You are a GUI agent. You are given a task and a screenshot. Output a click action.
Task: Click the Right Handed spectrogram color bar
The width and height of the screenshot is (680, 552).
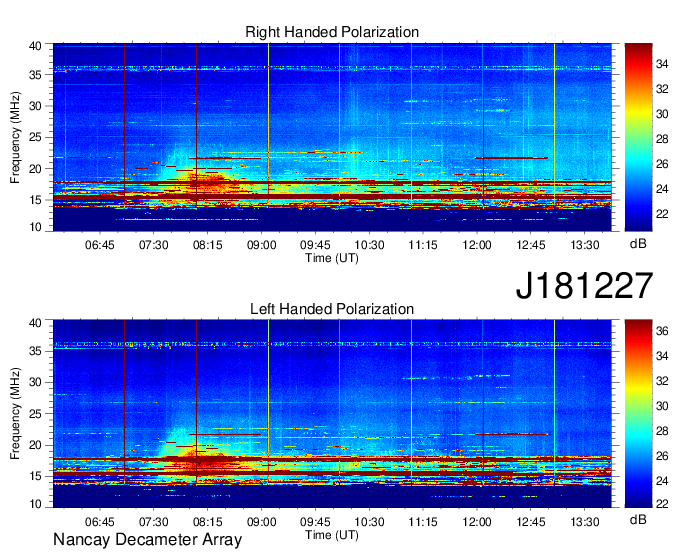point(638,137)
